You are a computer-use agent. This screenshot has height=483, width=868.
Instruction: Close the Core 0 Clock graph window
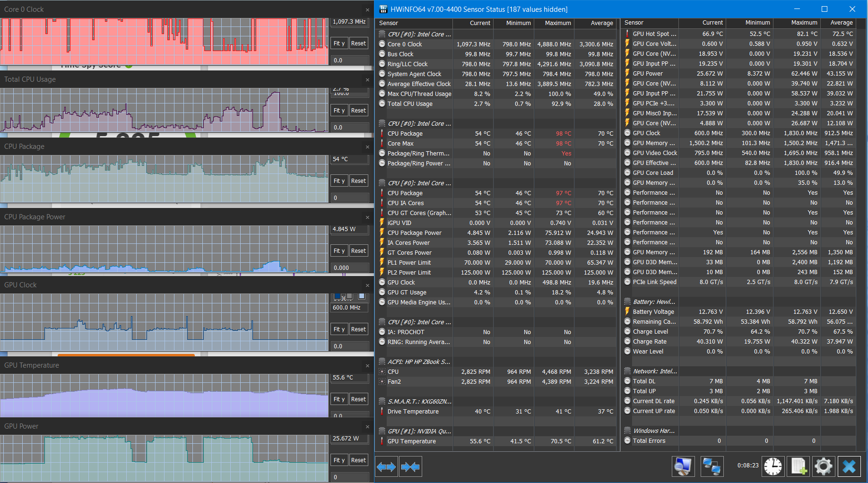[x=367, y=9]
